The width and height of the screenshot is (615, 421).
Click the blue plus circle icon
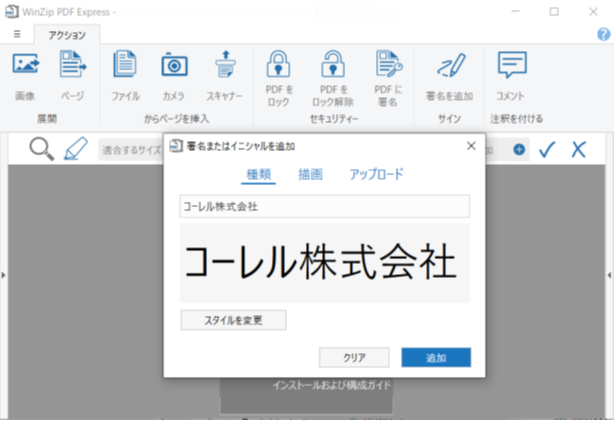[x=519, y=149]
